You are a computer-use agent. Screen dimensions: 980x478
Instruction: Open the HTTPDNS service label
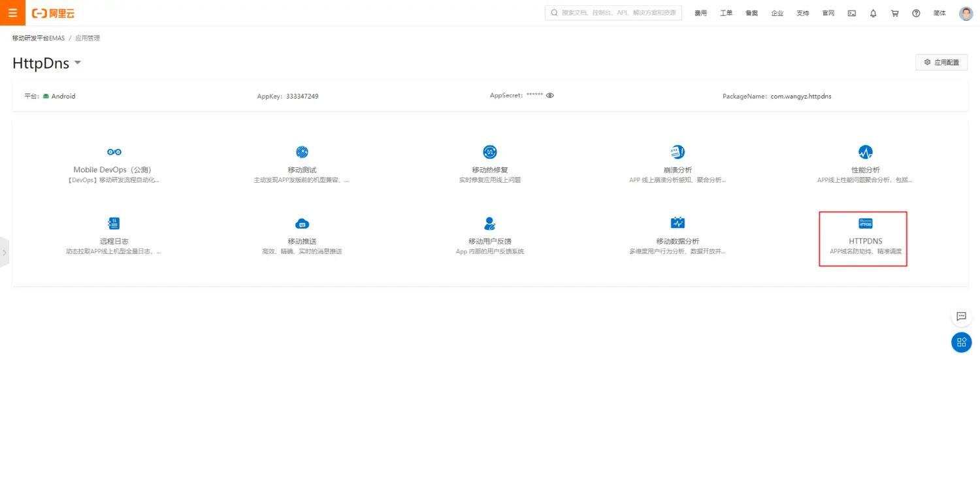pos(866,241)
